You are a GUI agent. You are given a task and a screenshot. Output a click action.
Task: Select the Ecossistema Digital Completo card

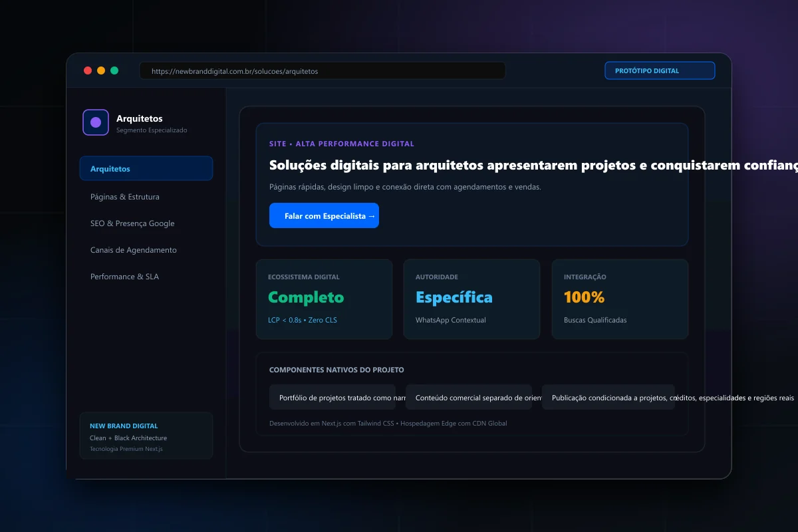(324, 299)
